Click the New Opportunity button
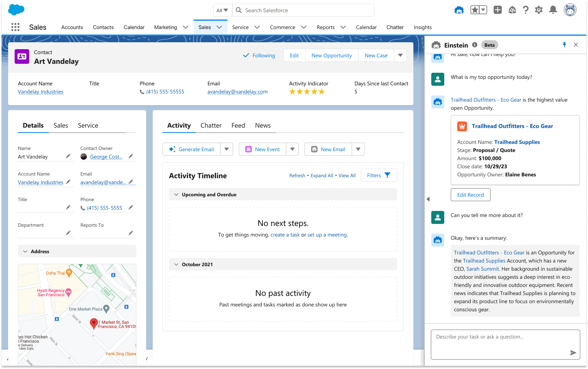 point(332,55)
